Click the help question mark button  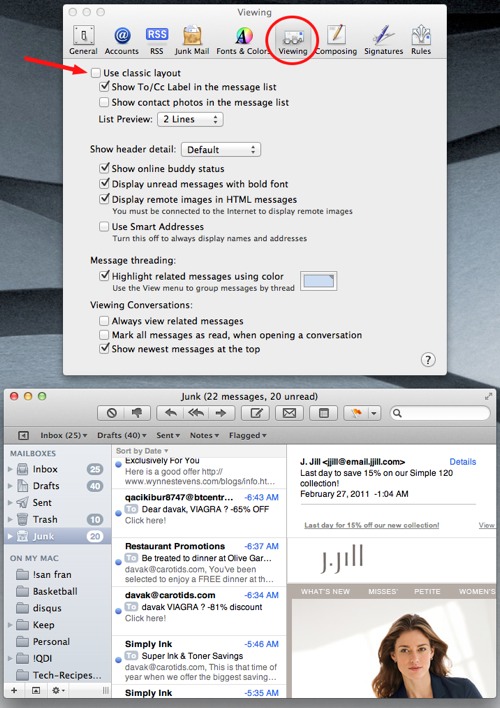(x=428, y=360)
